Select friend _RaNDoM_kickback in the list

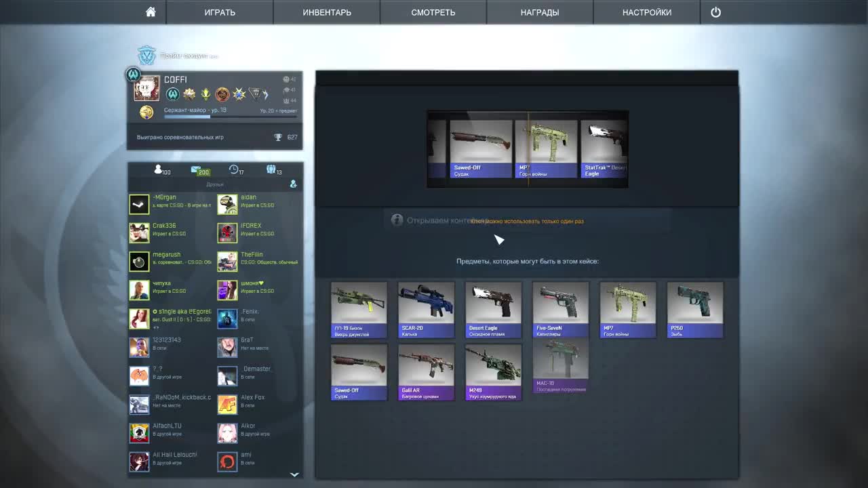click(x=171, y=405)
